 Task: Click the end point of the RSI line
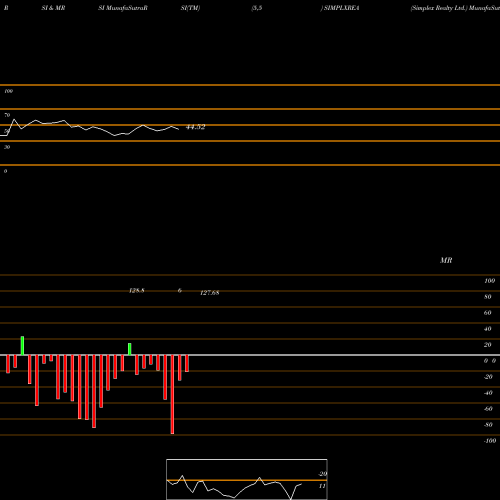tap(179, 129)
